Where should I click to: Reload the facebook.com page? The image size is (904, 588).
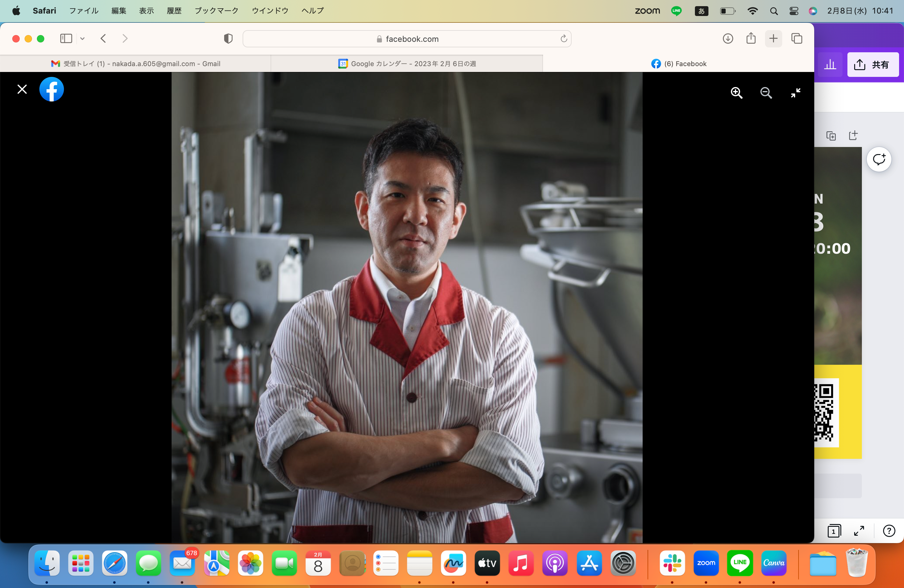point(564,39)
